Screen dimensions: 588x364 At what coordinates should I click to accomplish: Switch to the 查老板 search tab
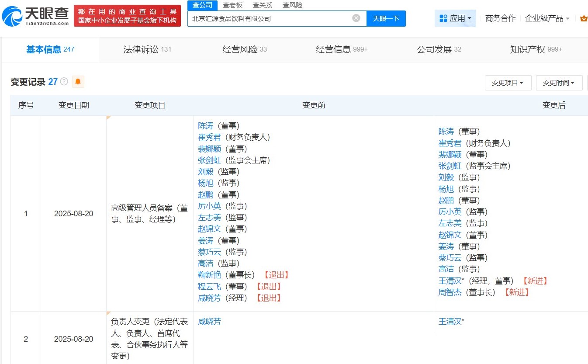[x=232, y=5]
